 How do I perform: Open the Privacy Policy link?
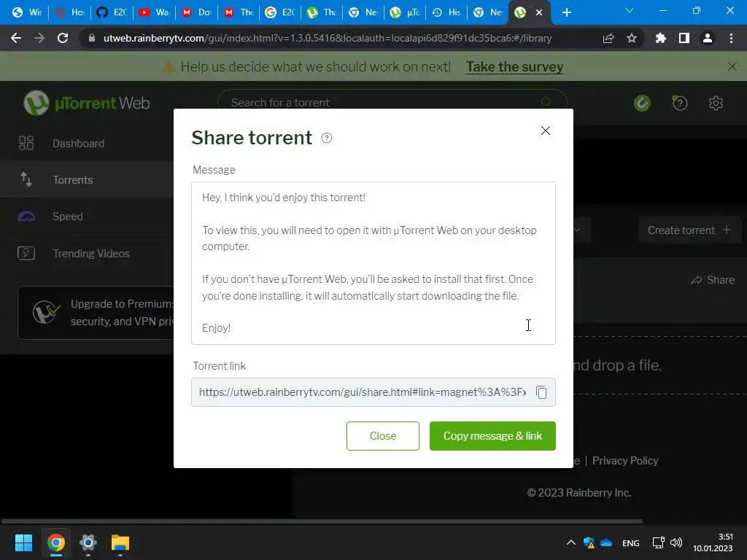625,461
